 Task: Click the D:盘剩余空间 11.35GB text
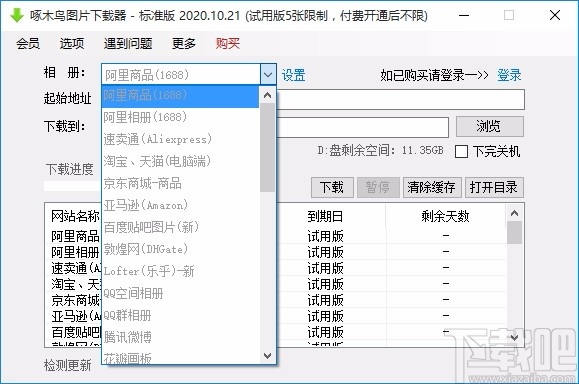pyautogui.click(x=380, y=151)
